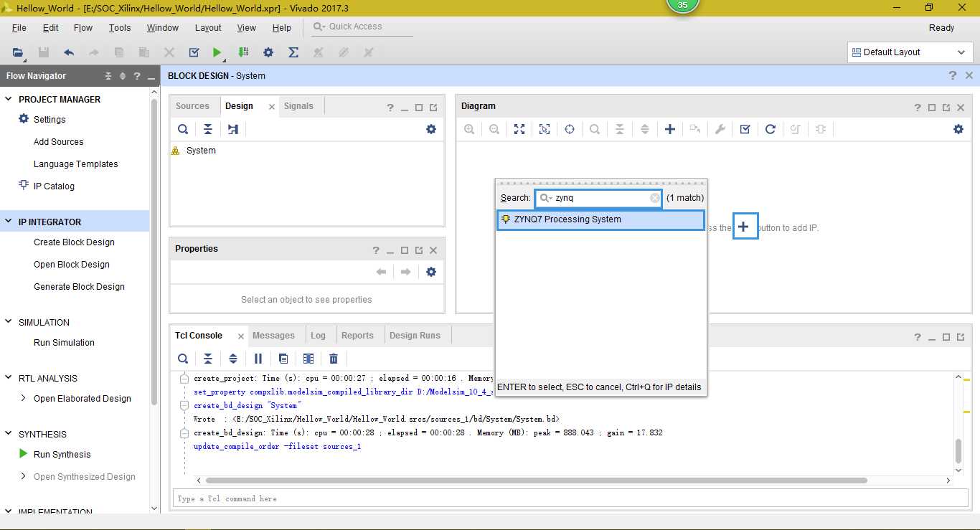The image size is (980, 530).
Task: Open project icon in main toolbar
Action: point(18,52)
